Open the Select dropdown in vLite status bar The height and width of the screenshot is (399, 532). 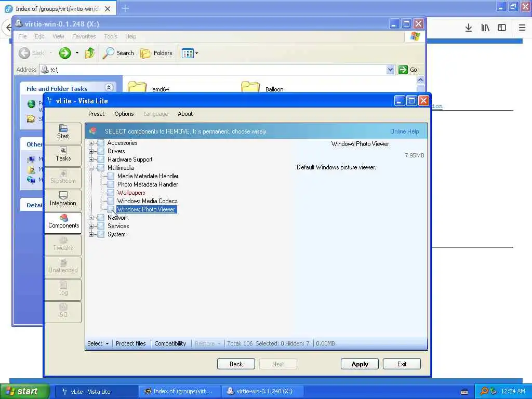[98, 343]
